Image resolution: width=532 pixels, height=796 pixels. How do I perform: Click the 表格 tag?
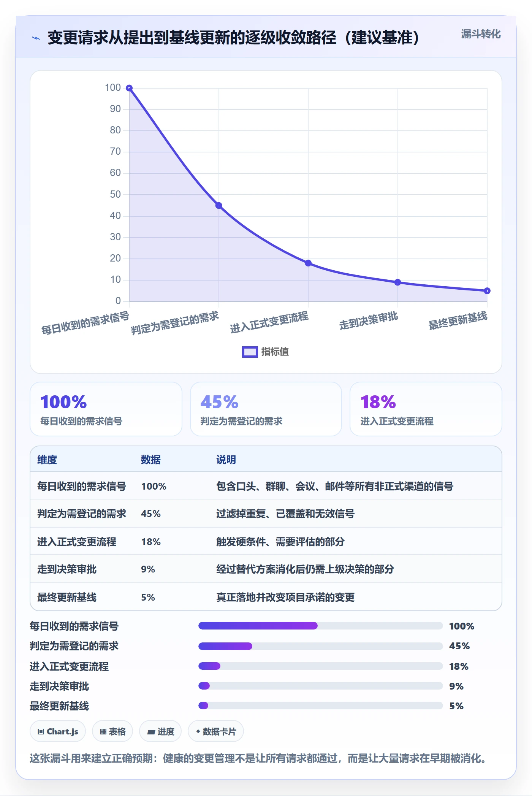pyautogui.click(x=112, y=731)
